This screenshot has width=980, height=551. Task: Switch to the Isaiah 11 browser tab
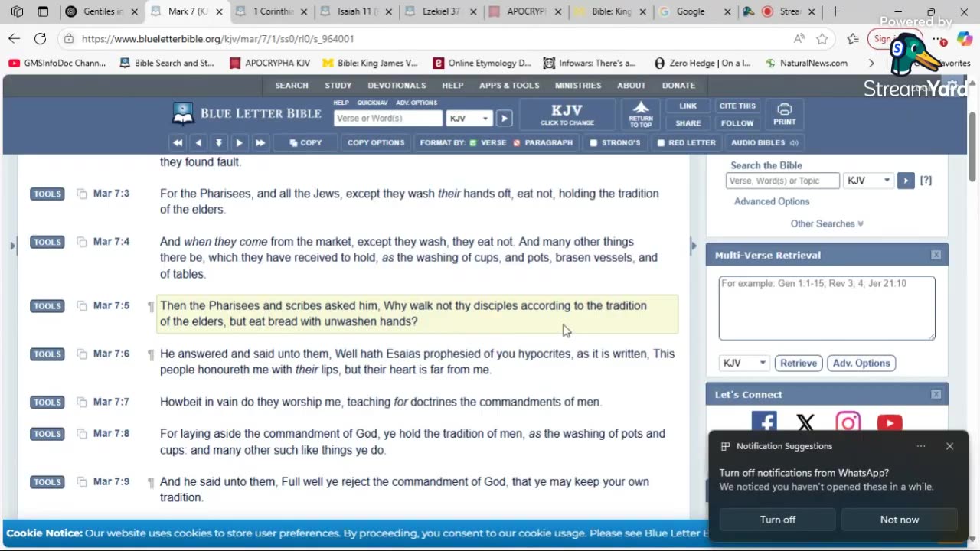356,11
